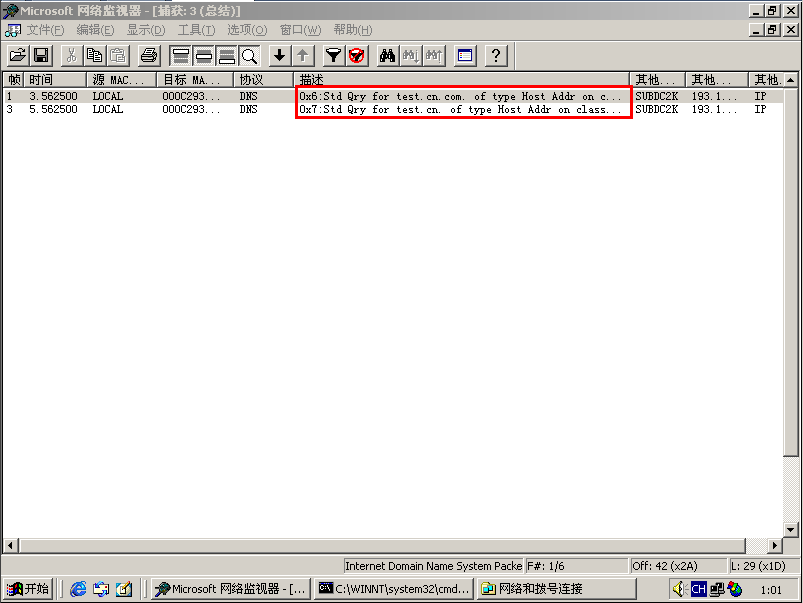This screenshot has height=603, width=803.
Task: Click the 开始 Start button
Action: click(28, 589)
